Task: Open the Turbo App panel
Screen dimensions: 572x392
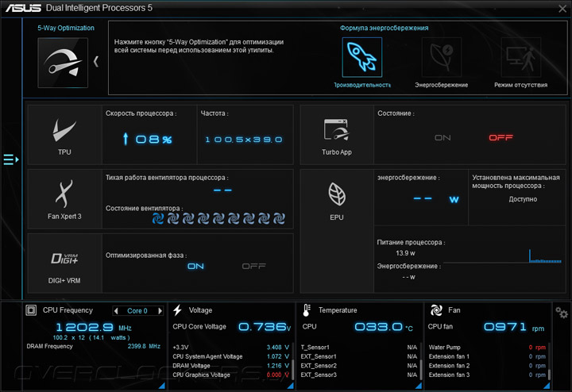Action: pos(337,135)
